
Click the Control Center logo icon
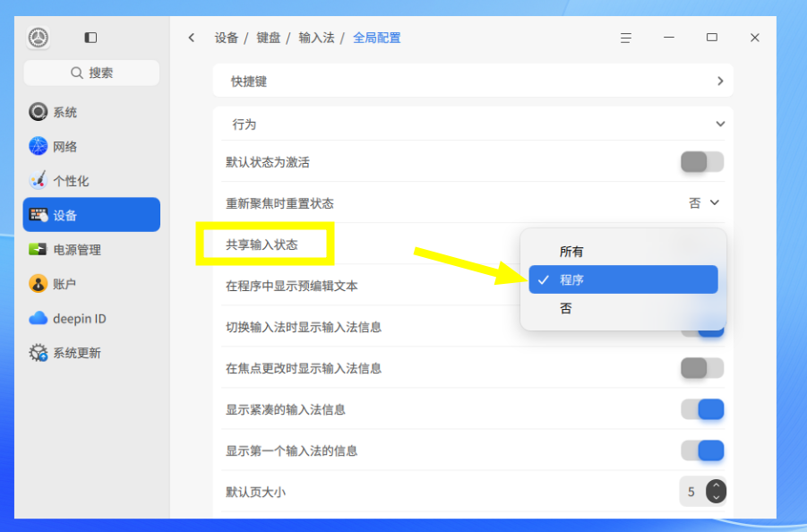point(39,38)
